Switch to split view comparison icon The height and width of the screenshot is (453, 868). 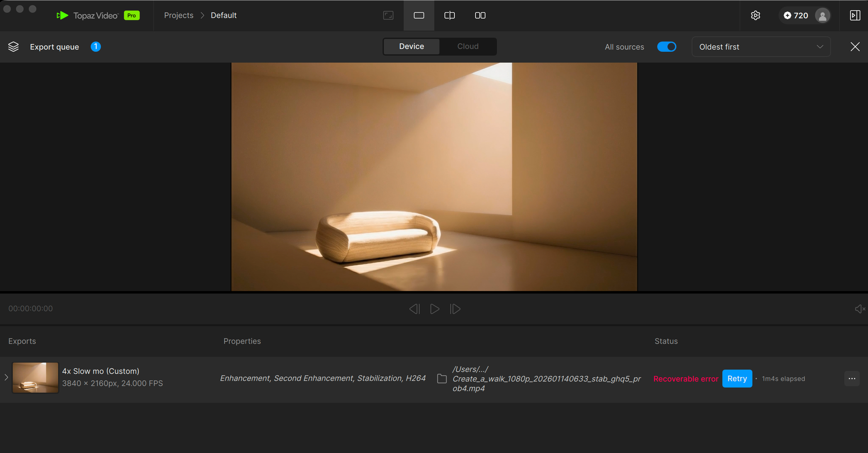tap(449, 15)
